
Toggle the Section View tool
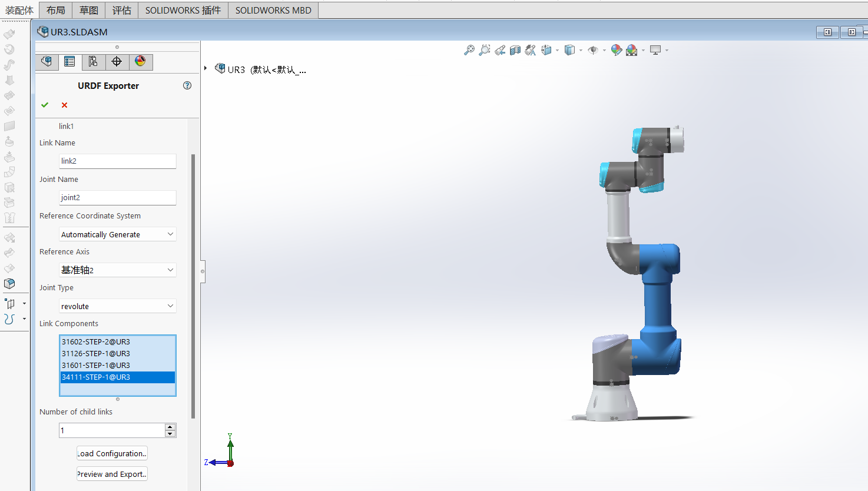(x=515, y=50)
